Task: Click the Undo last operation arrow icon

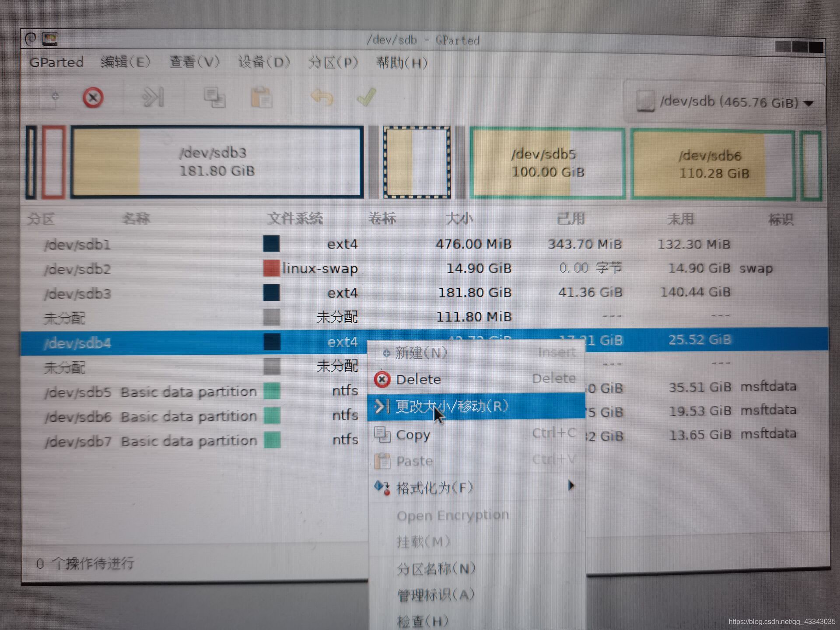Action: point(321,97)
